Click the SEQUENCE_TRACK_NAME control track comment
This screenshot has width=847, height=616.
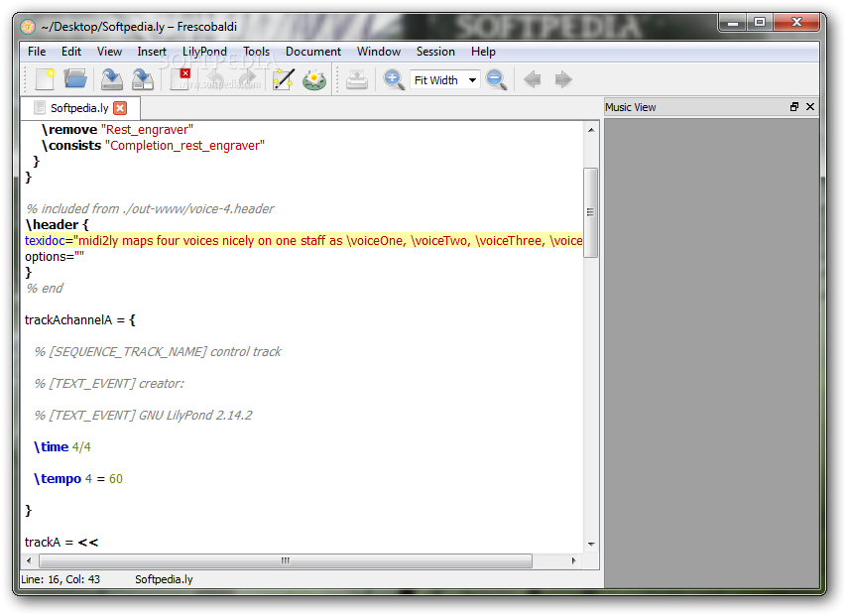click(158, 352)
